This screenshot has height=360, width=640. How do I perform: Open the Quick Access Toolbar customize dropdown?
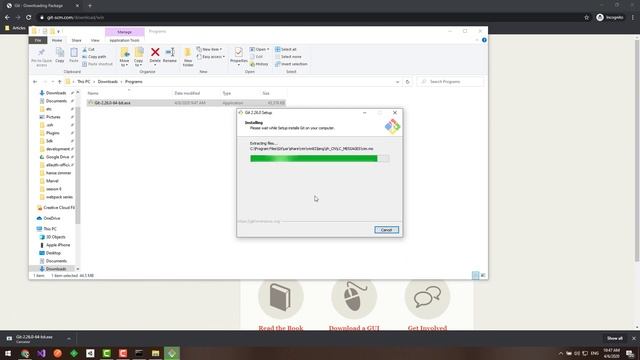(59, 31)
